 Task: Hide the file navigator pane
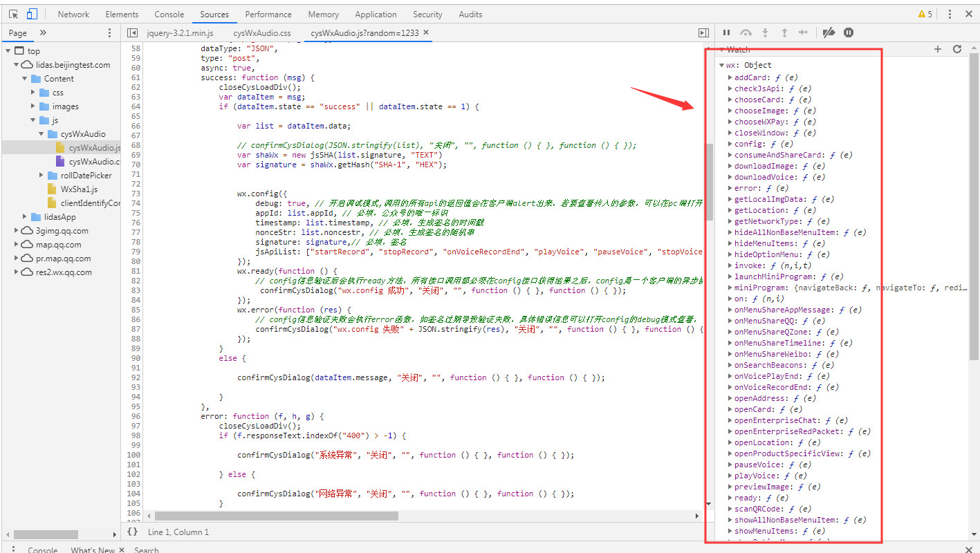[x=132, y=32]
